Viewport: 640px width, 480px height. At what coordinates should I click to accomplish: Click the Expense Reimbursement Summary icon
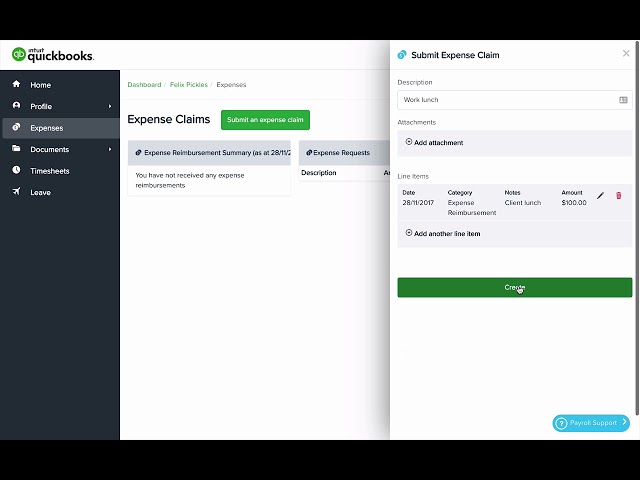click(x=138, y=153)
